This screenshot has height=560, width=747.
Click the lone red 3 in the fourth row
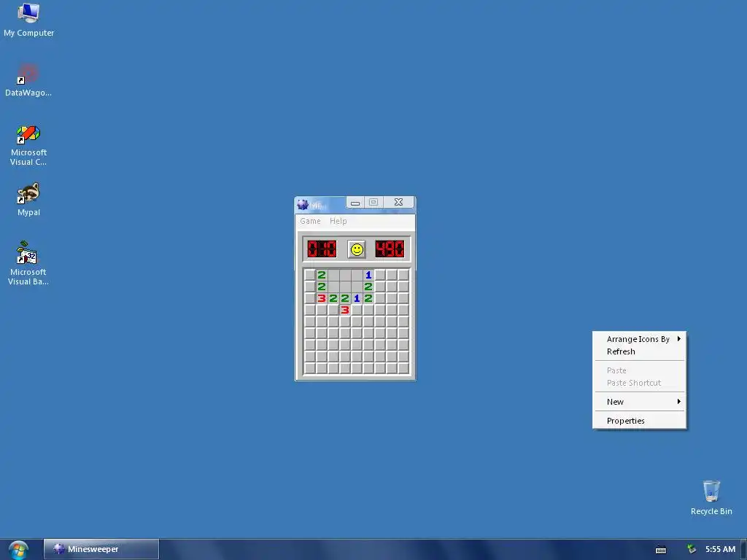click(x=345, y=310)
